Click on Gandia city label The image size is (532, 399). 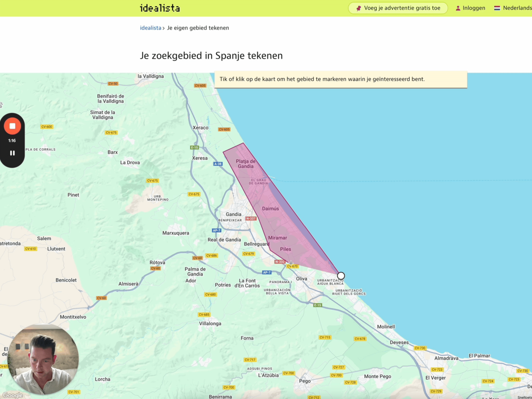tap(233, 214)
